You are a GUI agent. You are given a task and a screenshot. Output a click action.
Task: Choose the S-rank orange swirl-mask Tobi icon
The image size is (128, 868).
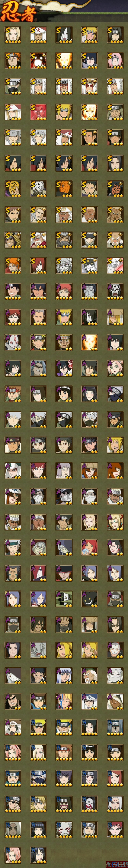64,189
